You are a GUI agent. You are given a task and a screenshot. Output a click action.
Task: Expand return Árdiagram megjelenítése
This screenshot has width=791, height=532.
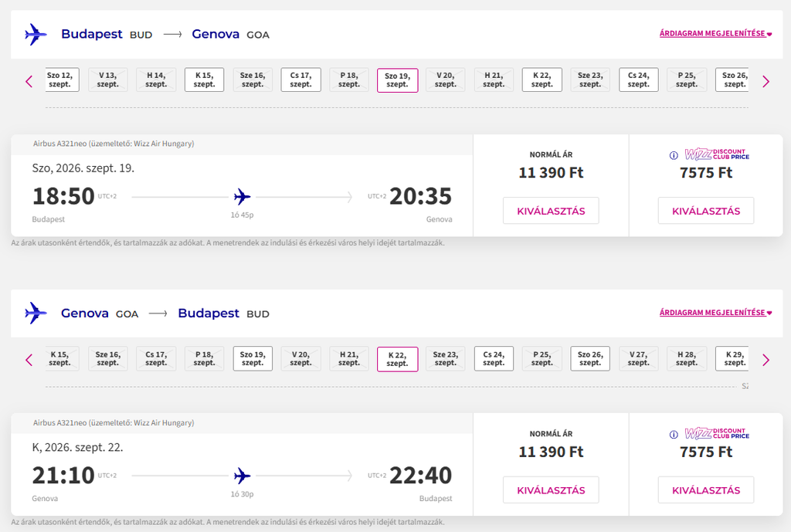(x=715, y=313)
